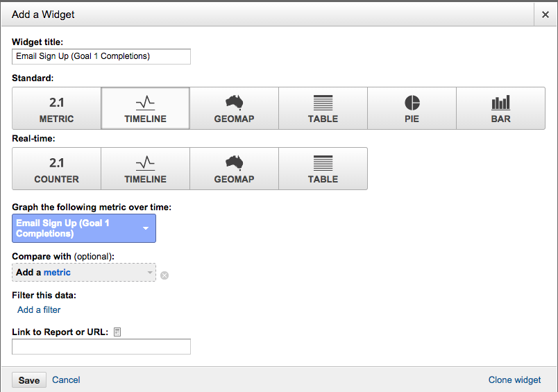Viewport: 558px width, 392px height.
Task: Choose the Standard Geomap widget
Action: click(234, 108)
